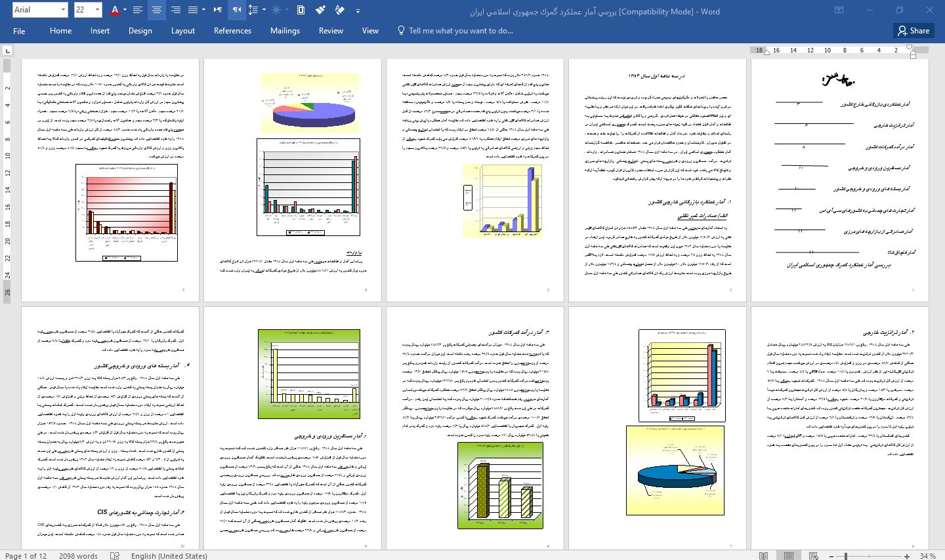Open the Arial font name dropdown
Viewport: 945px width, 560px height.
(63, 10)
